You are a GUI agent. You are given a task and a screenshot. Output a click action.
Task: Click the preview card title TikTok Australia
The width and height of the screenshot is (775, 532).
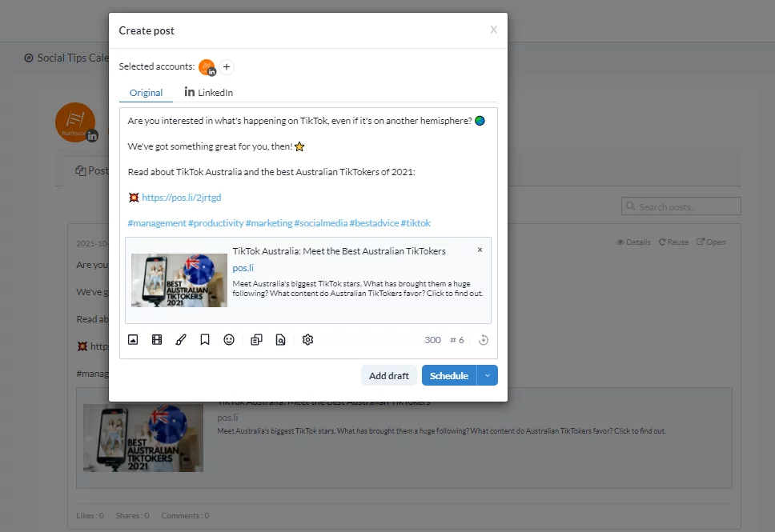(339, 251)
